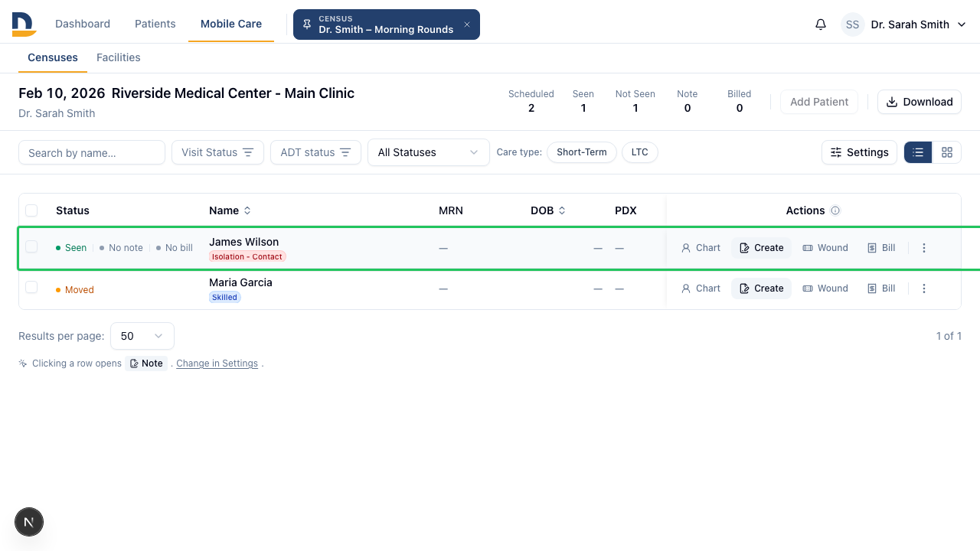Click the app logo in the header

point(24,24)
